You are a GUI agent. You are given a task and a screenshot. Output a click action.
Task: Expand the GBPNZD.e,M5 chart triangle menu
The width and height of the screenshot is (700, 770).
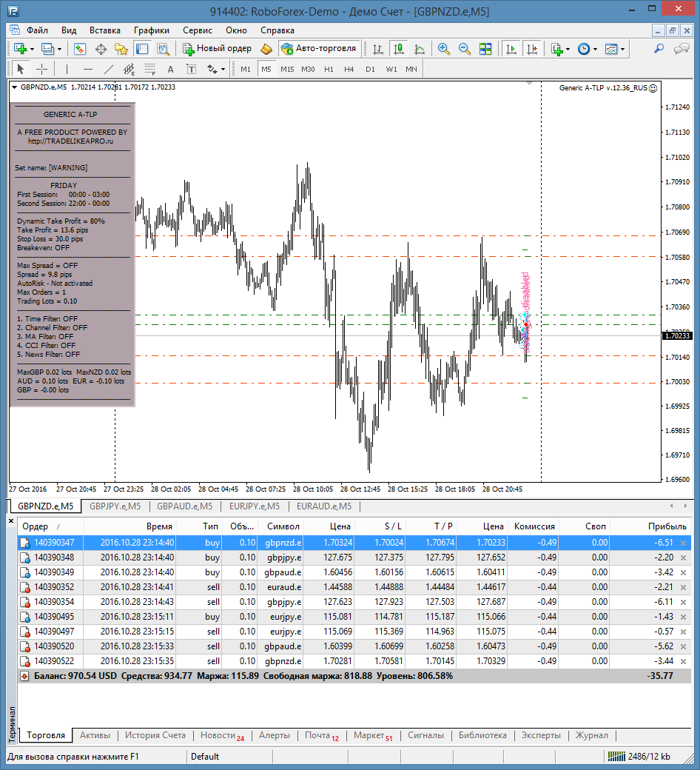[x=14, y=87]
